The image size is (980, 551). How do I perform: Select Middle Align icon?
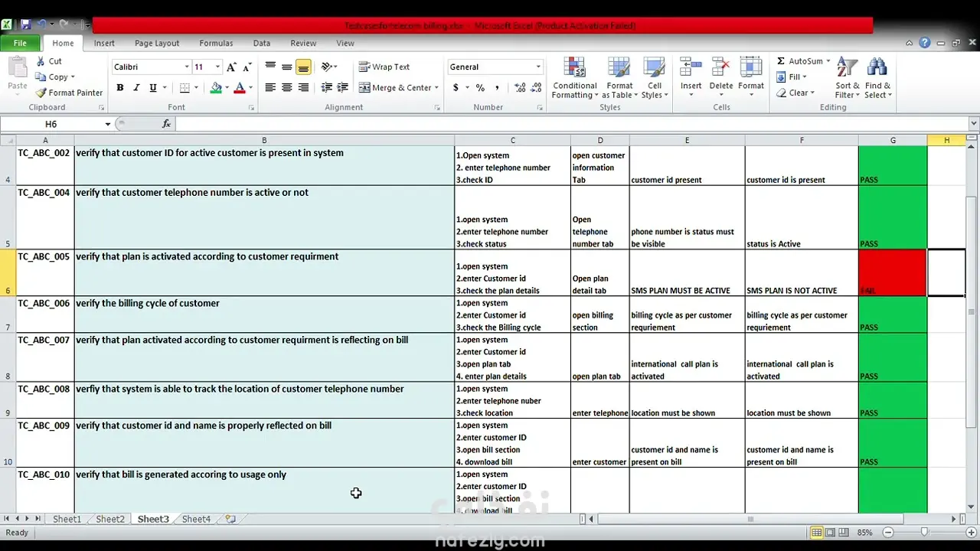click(286, 67)
